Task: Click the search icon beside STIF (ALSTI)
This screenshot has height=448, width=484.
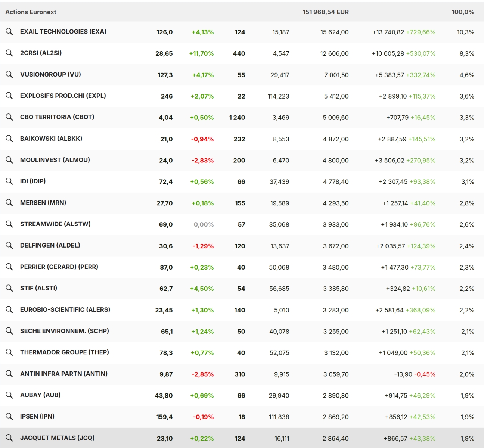Action: 9,288
